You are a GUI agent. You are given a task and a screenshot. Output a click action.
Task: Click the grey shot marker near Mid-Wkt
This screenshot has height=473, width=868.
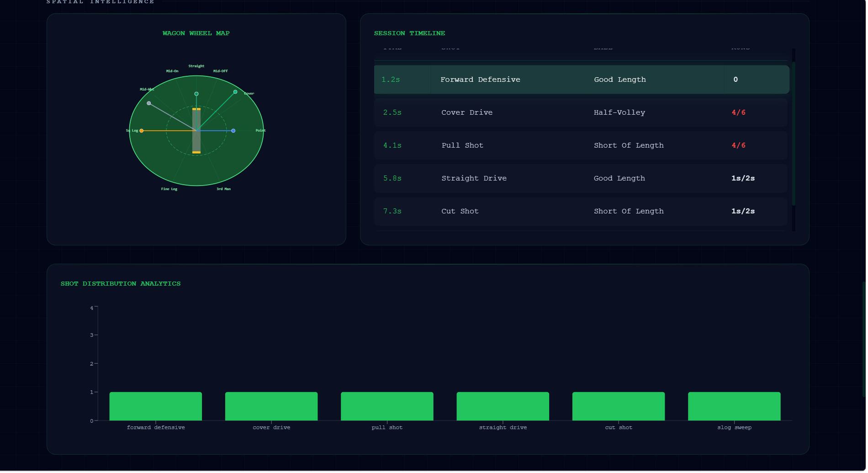click(x=149, y=103)
